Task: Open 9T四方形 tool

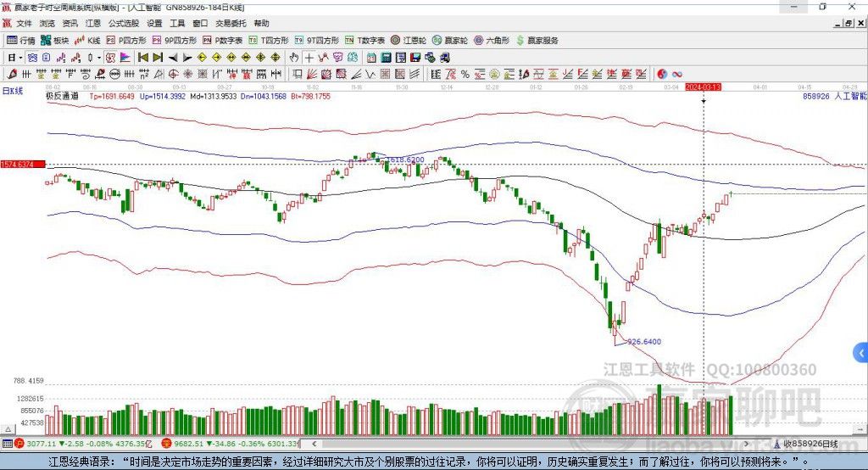Action: click(317, 41)
